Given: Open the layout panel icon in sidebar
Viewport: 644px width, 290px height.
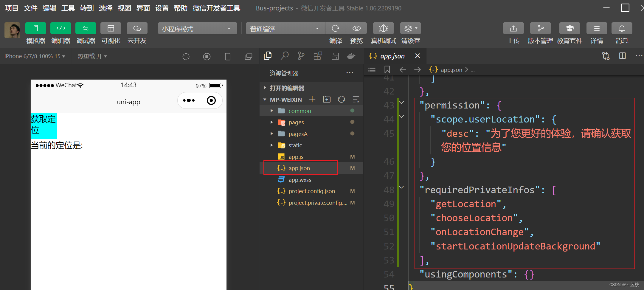Looking at the screenshot, I should pyautogui.click(x=335, y=56).
